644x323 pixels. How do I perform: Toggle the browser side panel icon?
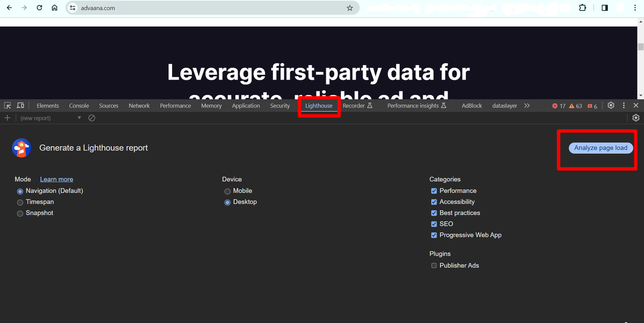[605, 8]
